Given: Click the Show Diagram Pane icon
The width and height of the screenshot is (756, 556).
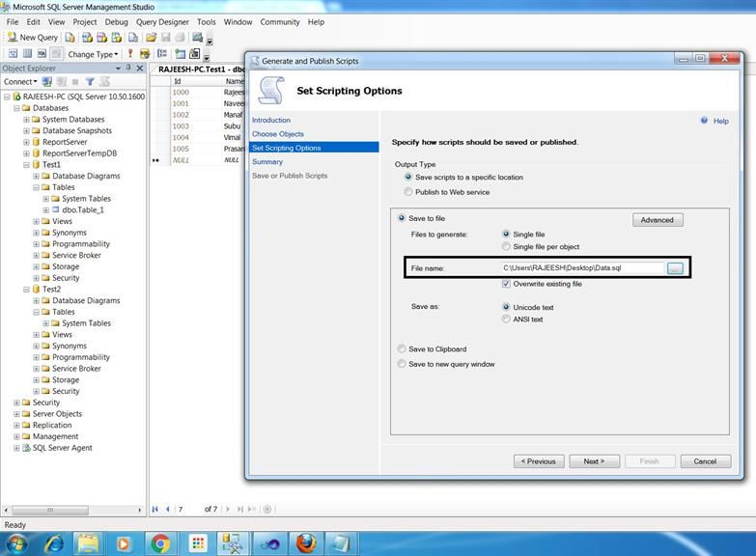Looking at the screenshot, I should (x=13, y=53).
